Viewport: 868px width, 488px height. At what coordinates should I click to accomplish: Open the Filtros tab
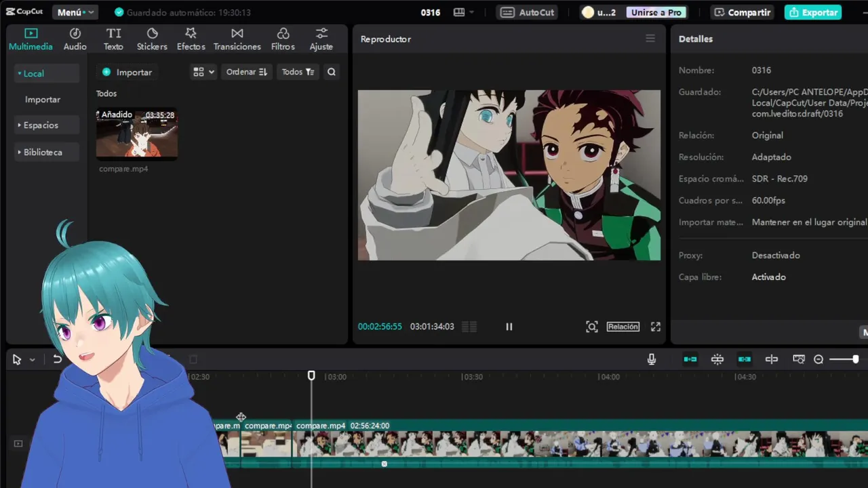(x=283, y=39)
